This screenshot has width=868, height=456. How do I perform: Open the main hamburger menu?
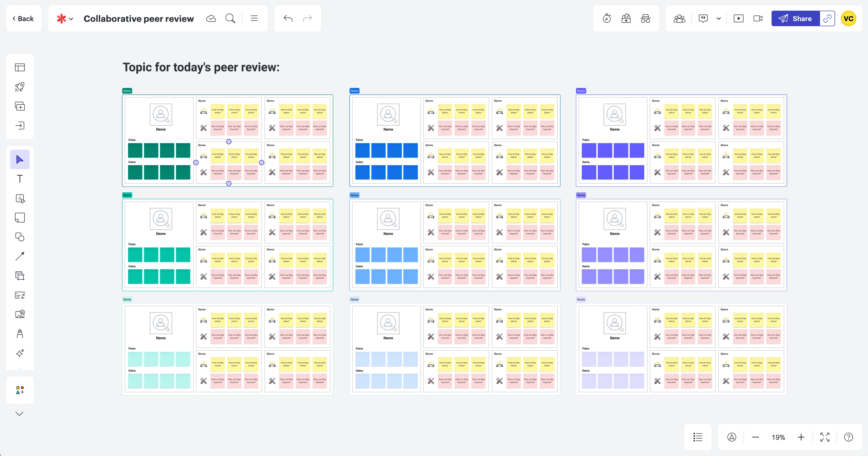coord(254,19)
